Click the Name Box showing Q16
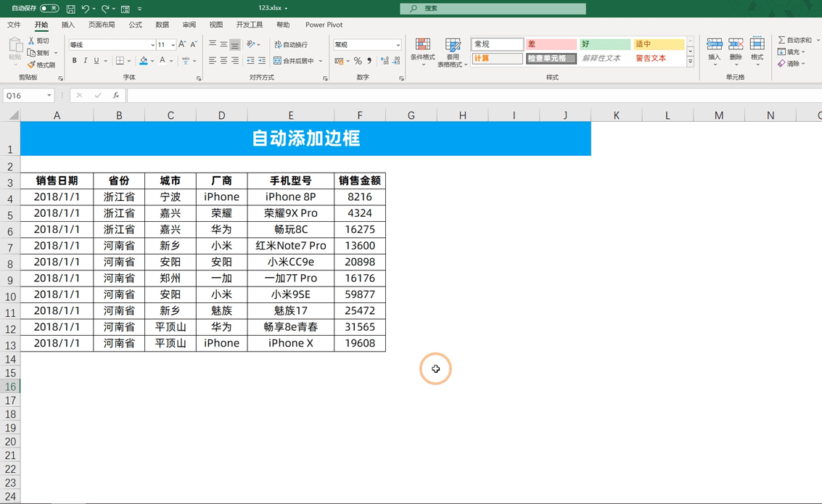Screen dimensions: 822x504 click(28, 95)
